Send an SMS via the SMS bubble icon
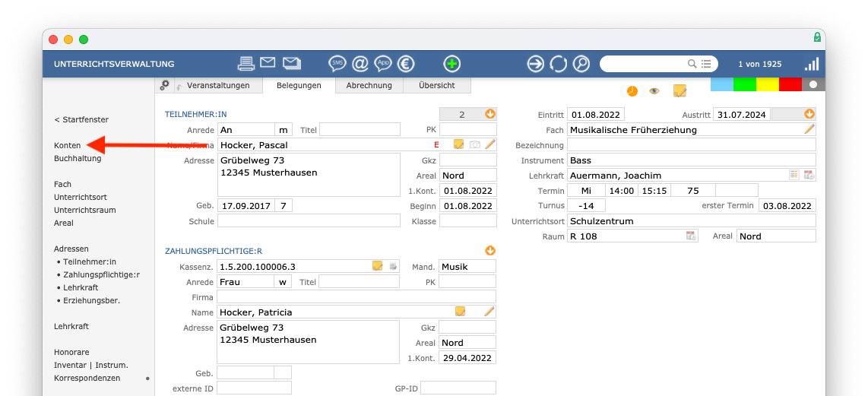Viewport: 868px width, 396px height. (x=337, y=64)
